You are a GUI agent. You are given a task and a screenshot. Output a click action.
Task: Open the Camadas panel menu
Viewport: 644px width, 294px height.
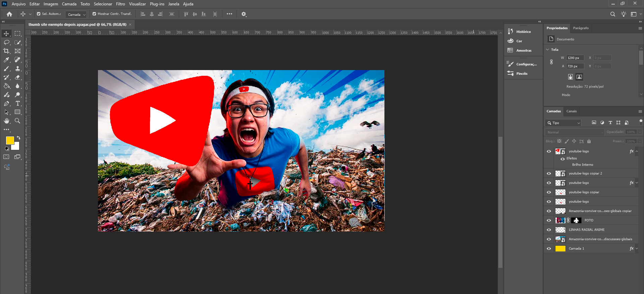[640, 111]
